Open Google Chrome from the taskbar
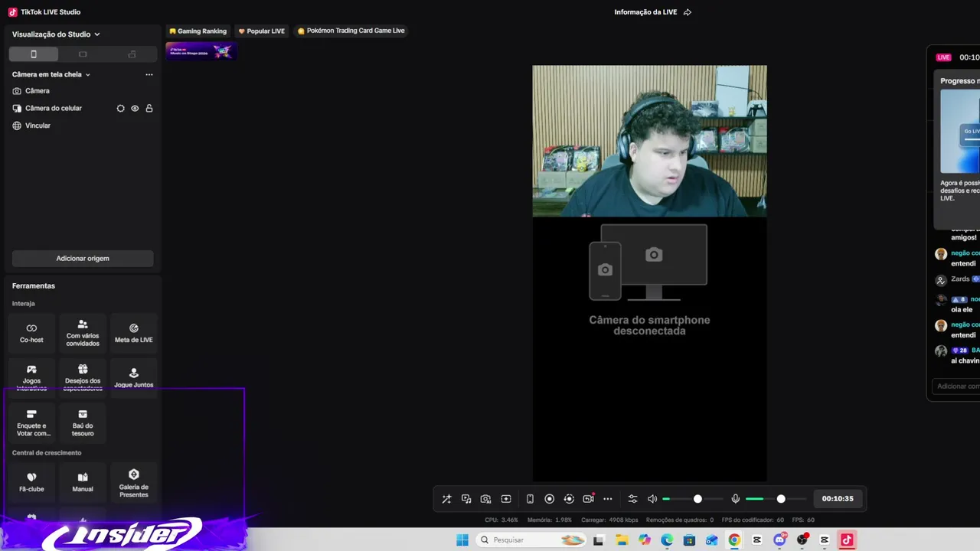The height and width of the screenshot is (551, 980). click(x=734, y=540)
